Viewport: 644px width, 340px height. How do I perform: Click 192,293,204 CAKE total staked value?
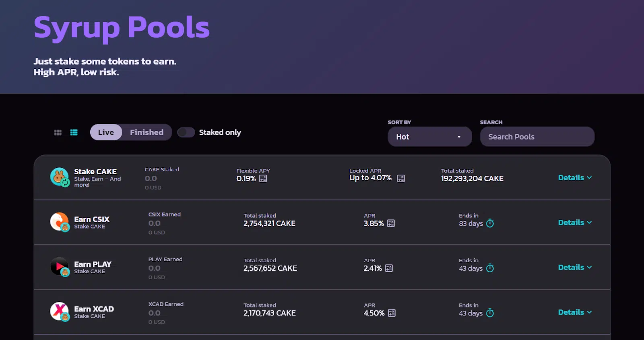point(472,178)
